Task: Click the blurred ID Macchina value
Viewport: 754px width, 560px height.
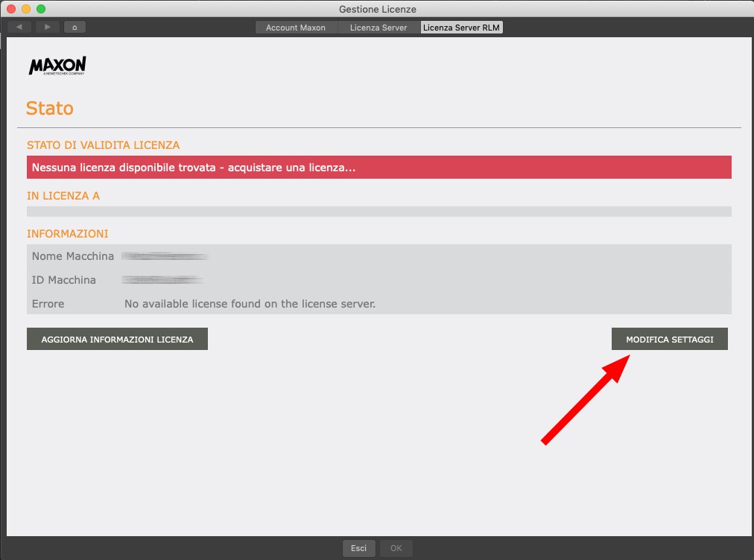Action: click(x=162, y=280)
